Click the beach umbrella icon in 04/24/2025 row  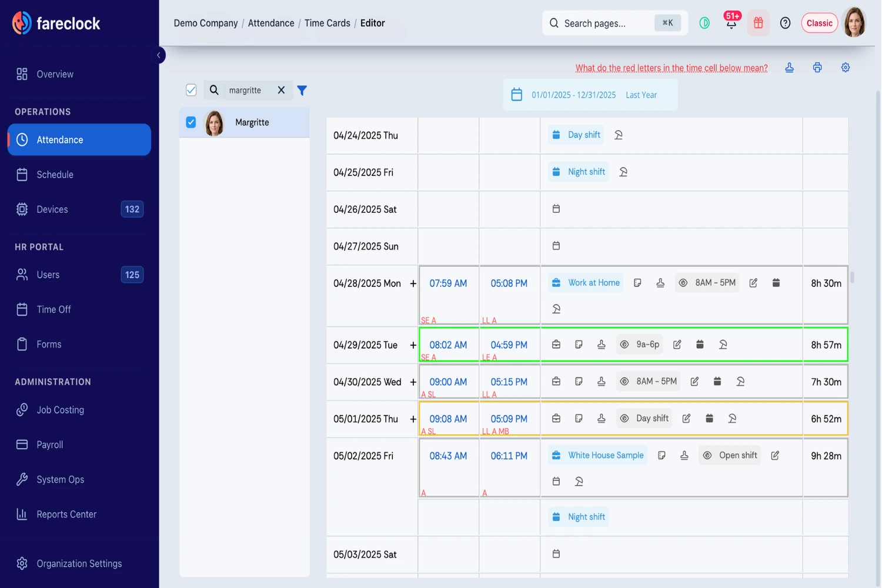click(x=619, y=135)
